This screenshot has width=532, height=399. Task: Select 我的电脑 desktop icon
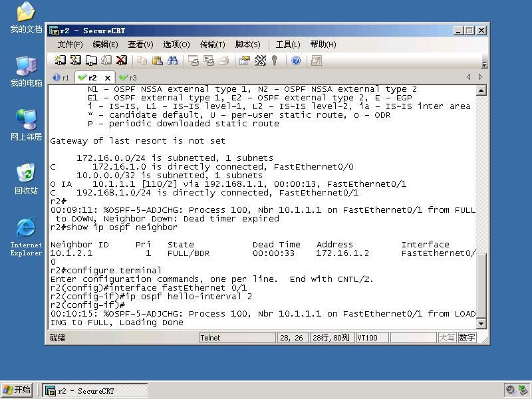[26, 71]
